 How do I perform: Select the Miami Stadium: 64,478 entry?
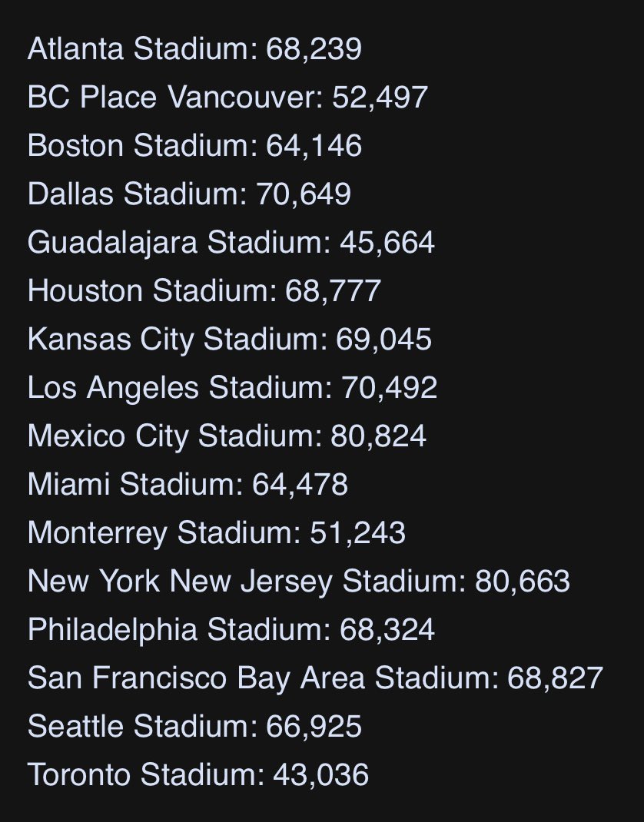[x=188, y=485]
